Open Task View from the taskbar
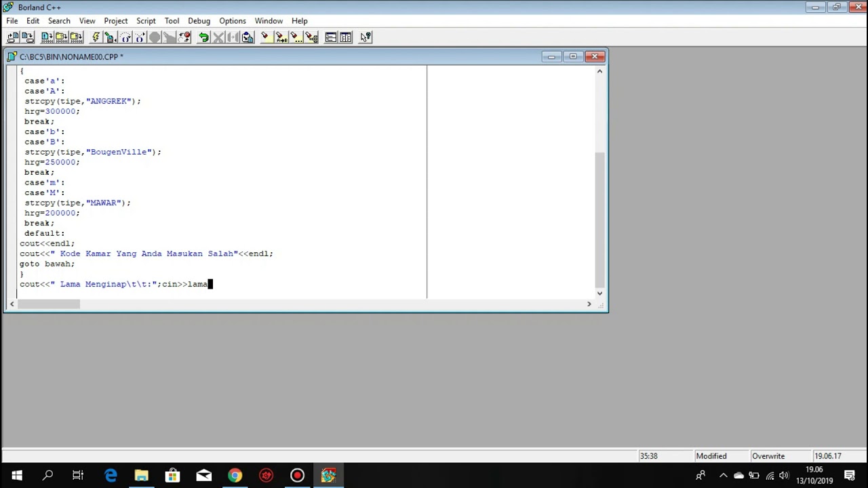 point(78,475)
